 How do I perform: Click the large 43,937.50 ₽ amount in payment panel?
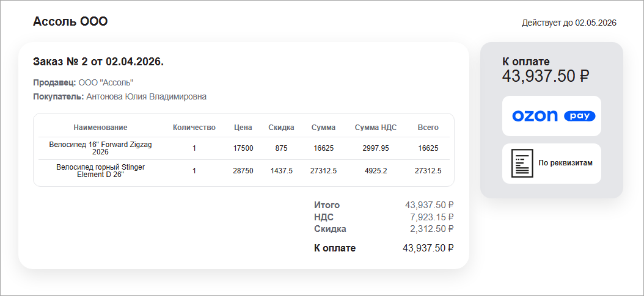click(x=546, y=76)
